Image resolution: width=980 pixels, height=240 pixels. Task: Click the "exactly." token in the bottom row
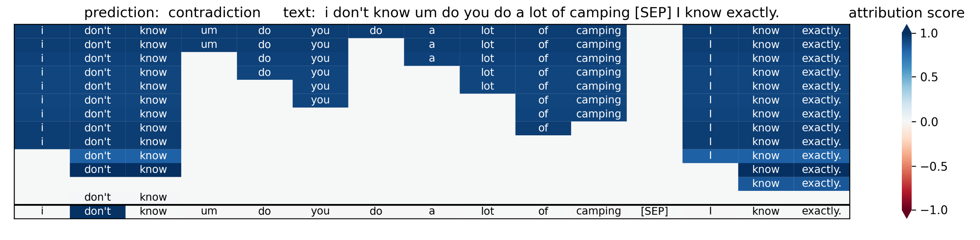point(821,211)
